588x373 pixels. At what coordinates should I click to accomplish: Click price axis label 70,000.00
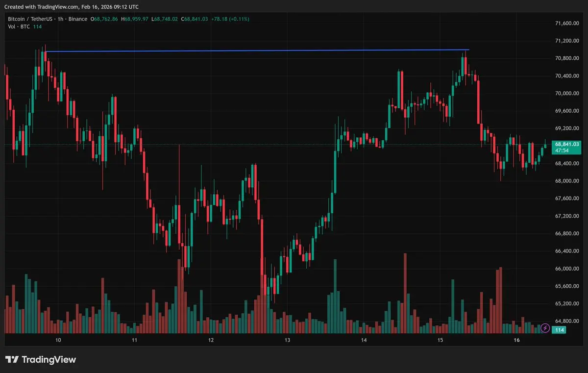tap(567, 94)
